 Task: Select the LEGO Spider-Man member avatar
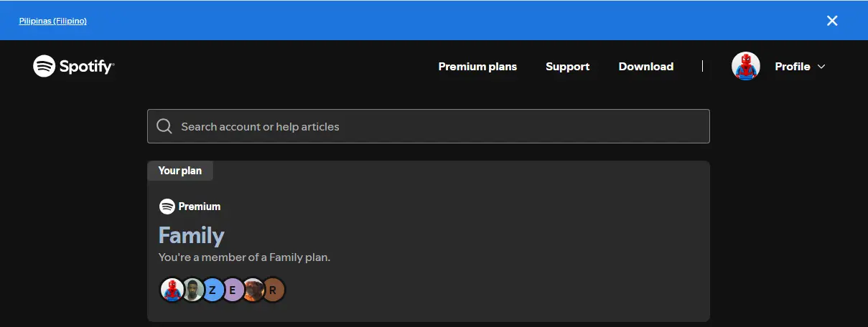pyautogui.click(x=172, y=290)
